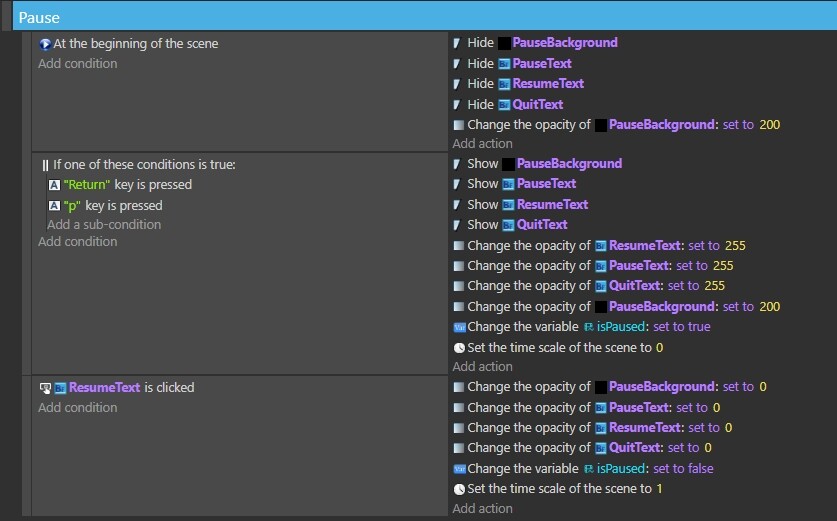The image size is (837, 521).
Task: Click keyboard icon beside "Return" key condition
Action: 54,185
